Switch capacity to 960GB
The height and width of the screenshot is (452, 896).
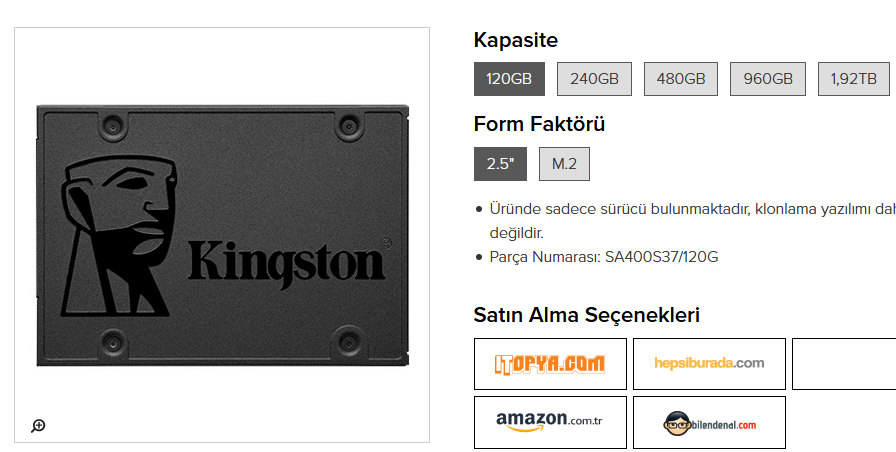pos(768,79)
